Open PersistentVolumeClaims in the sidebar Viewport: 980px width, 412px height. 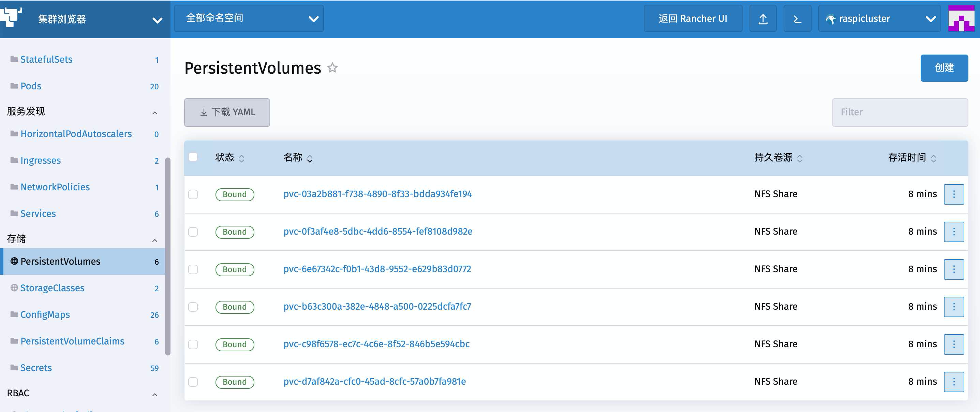tap(72, 341)
